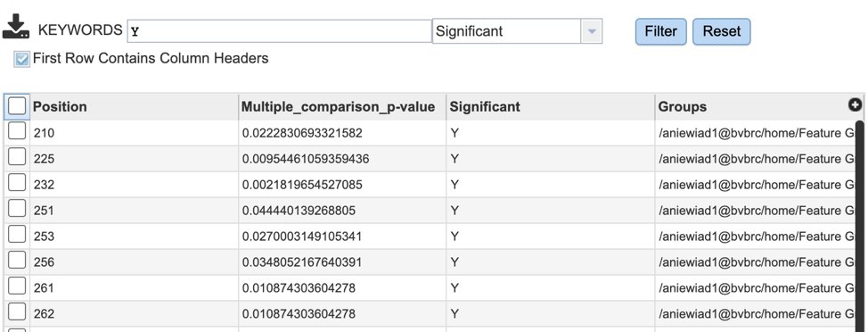Image resolution: width=868 pixels, height=332 pixels.
Task: Click inside the KEYWORDS text field
Action: point(280,31)
